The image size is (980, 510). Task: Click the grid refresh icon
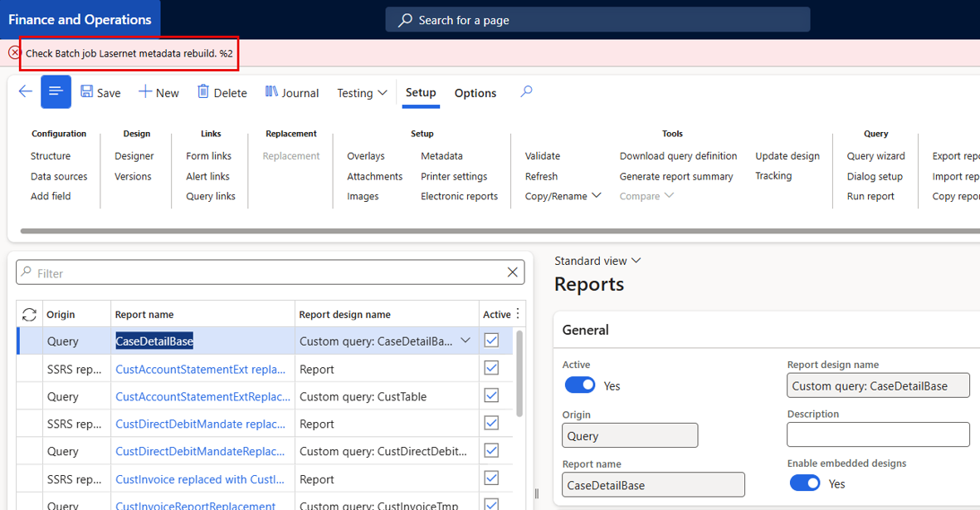click(29, 314)
